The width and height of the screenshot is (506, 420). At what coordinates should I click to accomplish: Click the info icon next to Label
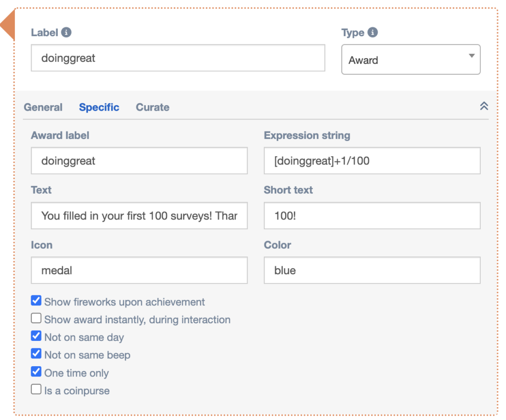click(66, 33)
